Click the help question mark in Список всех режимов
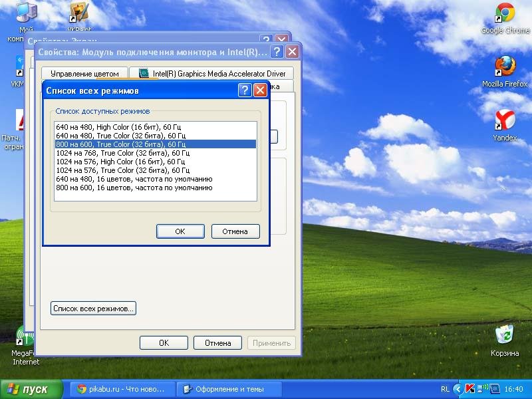This screenshot has height=399, width=532. click(x=245, y=90)
